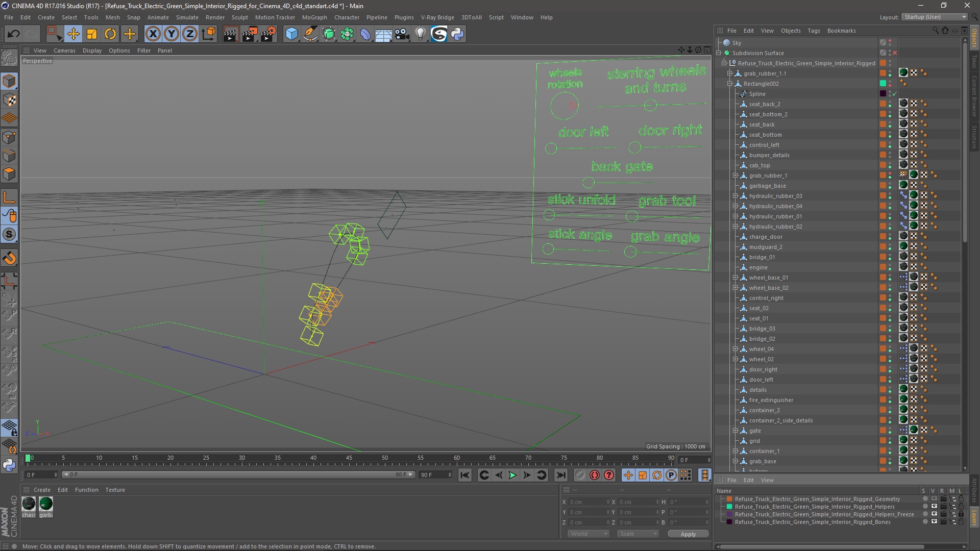The height and width of the screenshot is (551, 980).
Task: Toggle view eye for Bones layer
Action: pos(934,522)
